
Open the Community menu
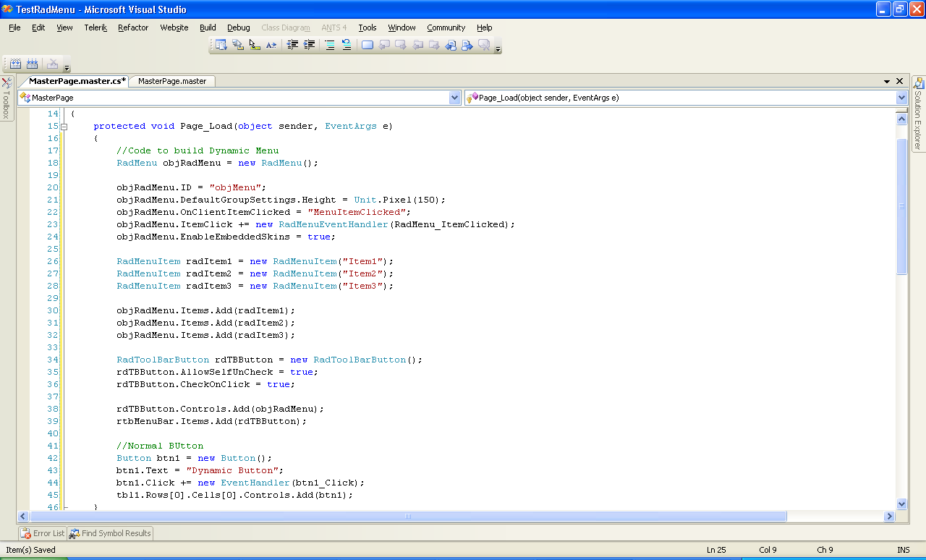tap(446, 27)
